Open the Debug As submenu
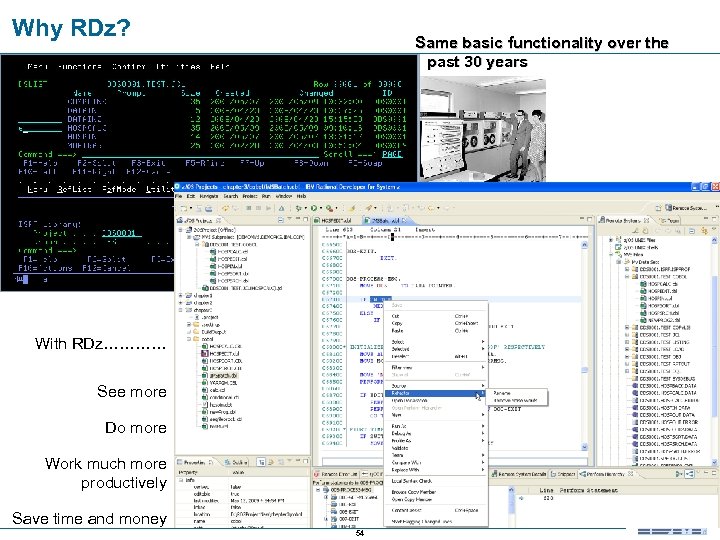 (435, 433)
